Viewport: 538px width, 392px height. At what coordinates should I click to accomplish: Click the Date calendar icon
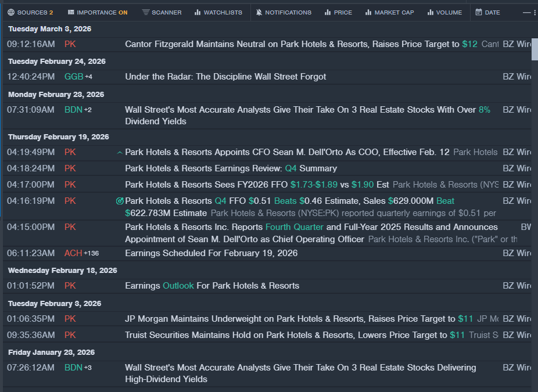point(479,12)
